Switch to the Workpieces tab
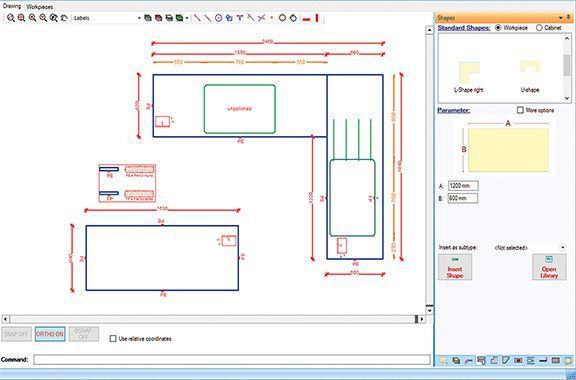The width and height of the screenshot is (576, 380). tap(40, 7)
